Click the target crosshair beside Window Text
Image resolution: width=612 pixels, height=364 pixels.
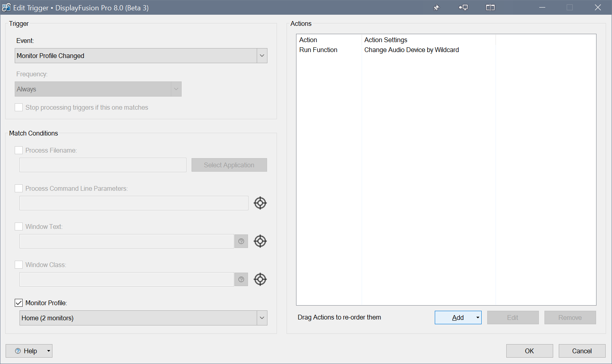[260, 241]
